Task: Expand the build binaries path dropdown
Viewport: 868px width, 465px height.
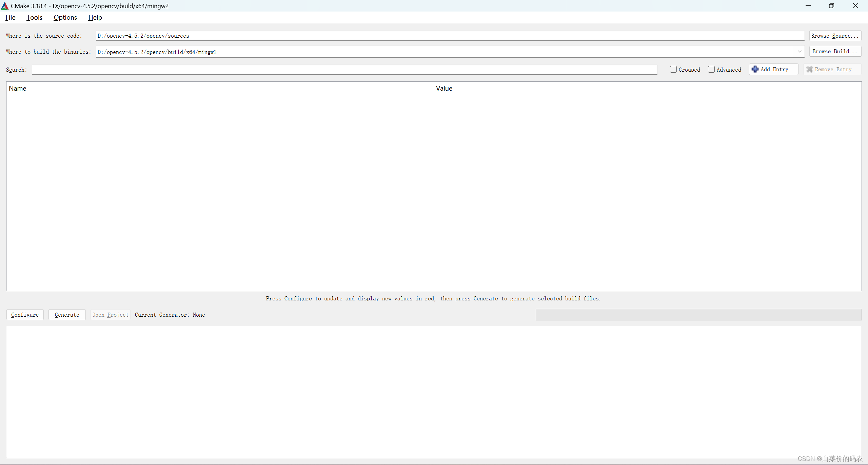Action: point(800,52)
